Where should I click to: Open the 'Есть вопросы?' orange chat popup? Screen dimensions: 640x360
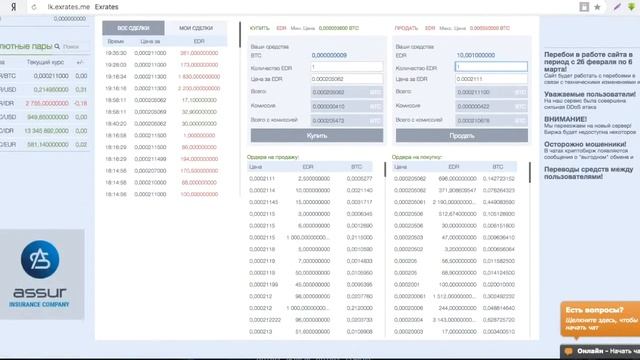coord(600,319)
